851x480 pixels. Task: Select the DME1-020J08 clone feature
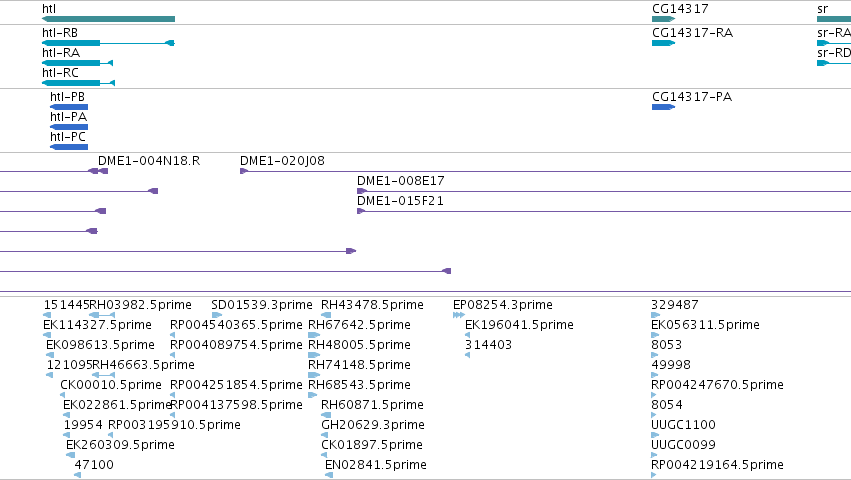coord(545,171)
